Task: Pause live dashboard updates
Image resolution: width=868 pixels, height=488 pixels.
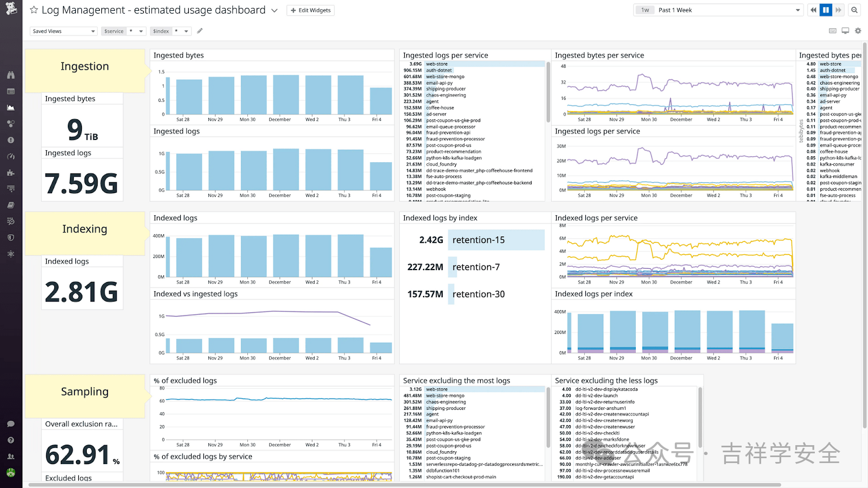Action: [826, 10]
